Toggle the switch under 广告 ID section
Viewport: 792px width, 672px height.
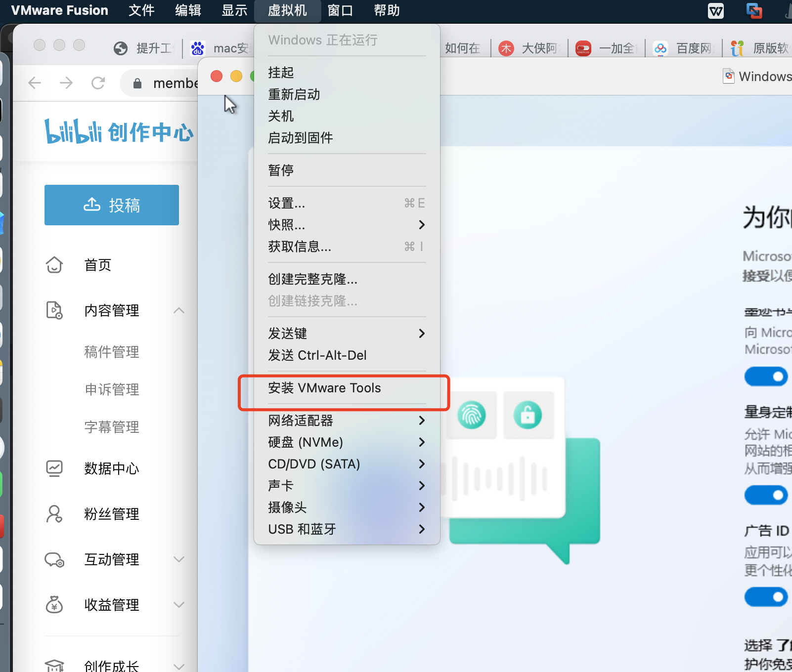(766, 597)
